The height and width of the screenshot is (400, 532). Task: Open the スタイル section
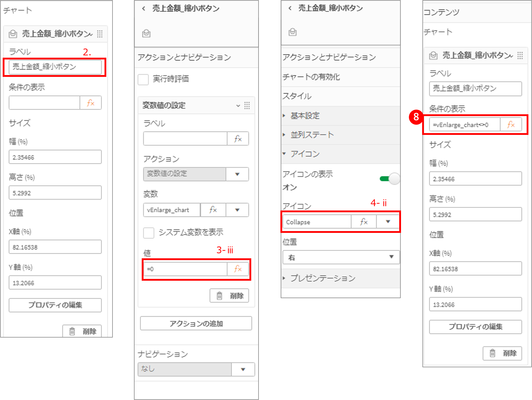point(341,96)
